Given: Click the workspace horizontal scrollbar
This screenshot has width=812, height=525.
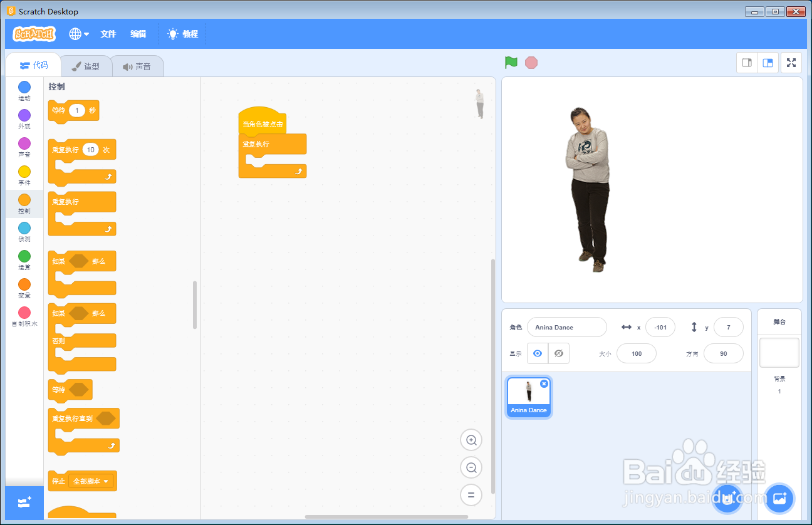Looking at the screenshot, I should pyautogui.click(x=387, y=517).
